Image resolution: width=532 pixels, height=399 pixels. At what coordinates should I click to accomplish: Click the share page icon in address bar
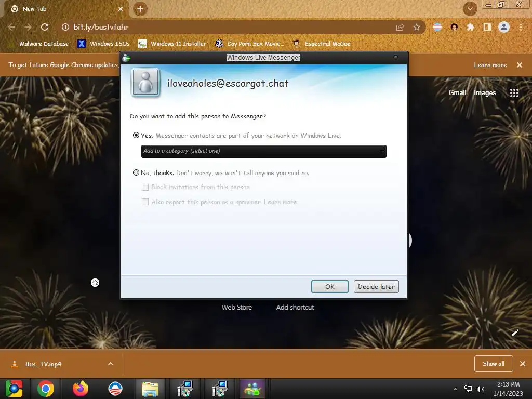click(400, 27)
